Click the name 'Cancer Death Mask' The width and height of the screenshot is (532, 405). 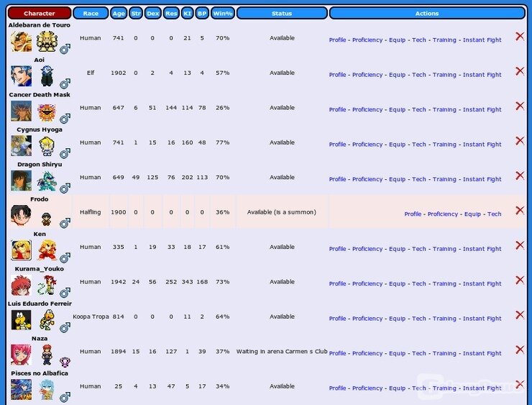point(40,95)
